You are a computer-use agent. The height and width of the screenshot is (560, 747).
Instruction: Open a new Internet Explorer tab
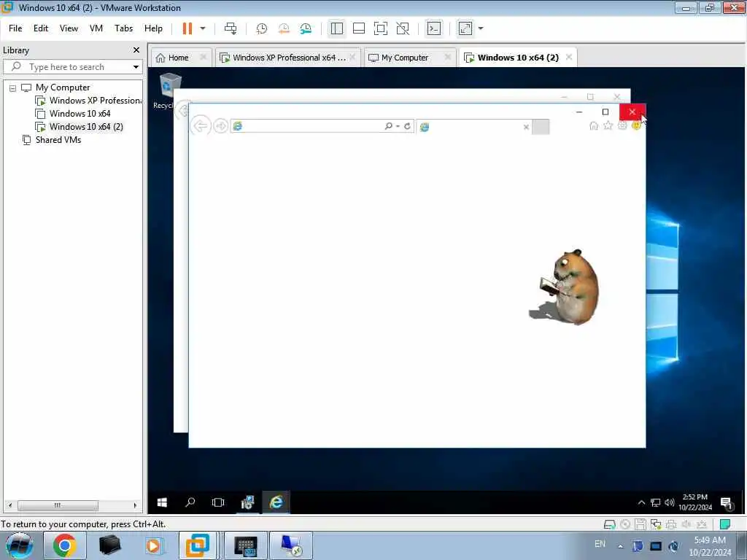click(541, 127)
